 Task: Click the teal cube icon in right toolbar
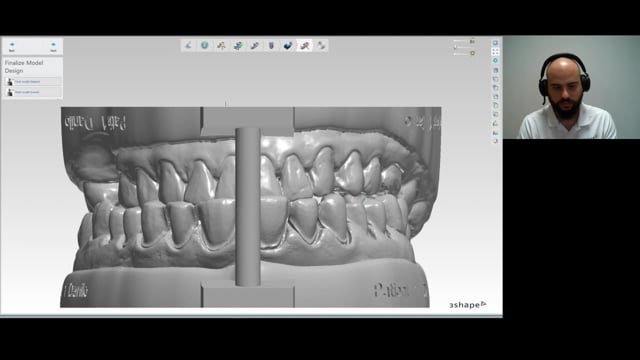(x=495, y=70)
